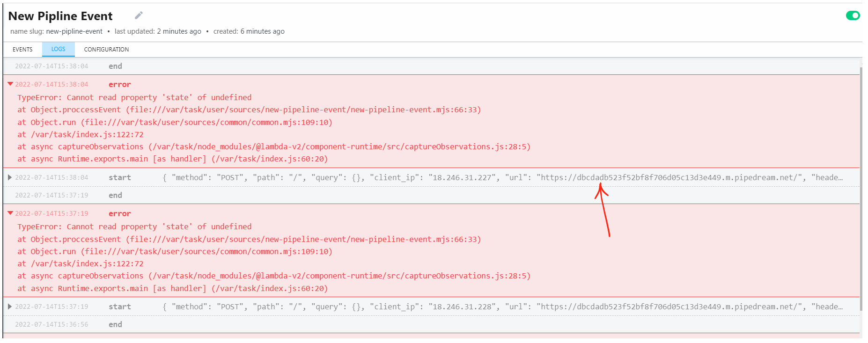Collapse the 15:37:19 error log entry
Image resolution: width=868 pixels, height=343 pixels.
[x=9, y=213]
